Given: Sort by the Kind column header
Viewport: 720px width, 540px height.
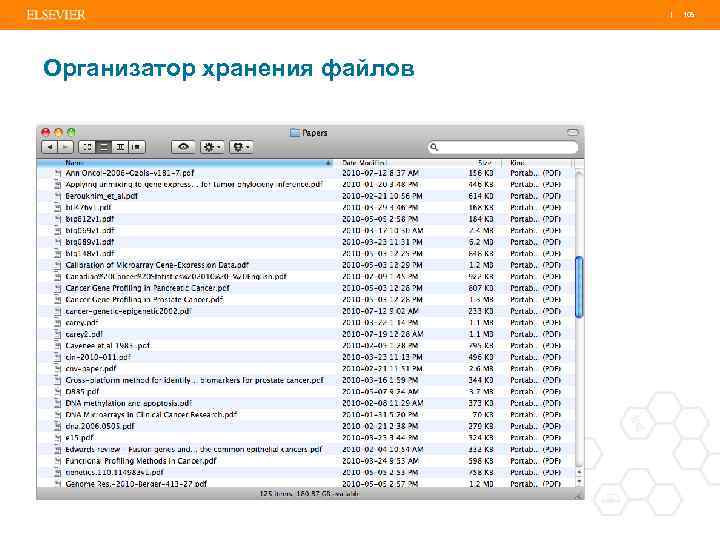Looking at the screenshot, I should coord(517,163).
